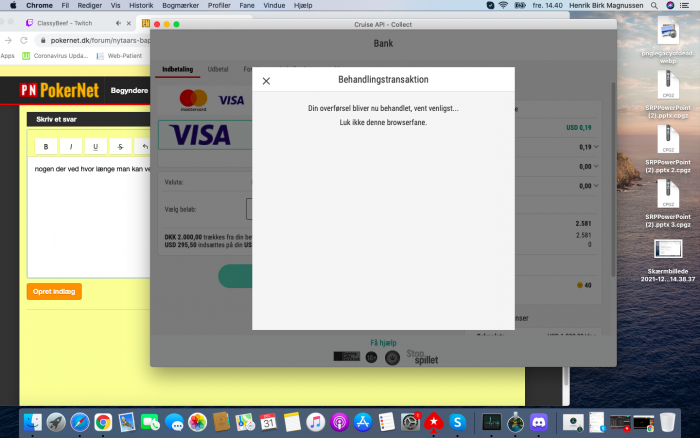Open System Preferences gear with badge

[x=410, y=422]
